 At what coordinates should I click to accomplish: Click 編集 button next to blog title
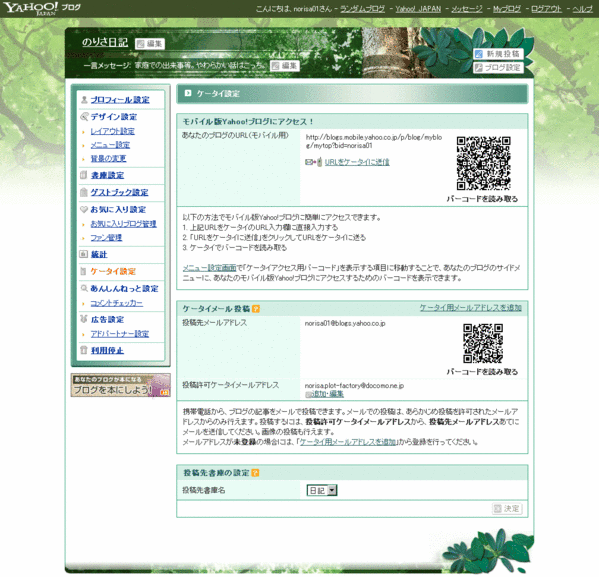(x=150, y=44)
